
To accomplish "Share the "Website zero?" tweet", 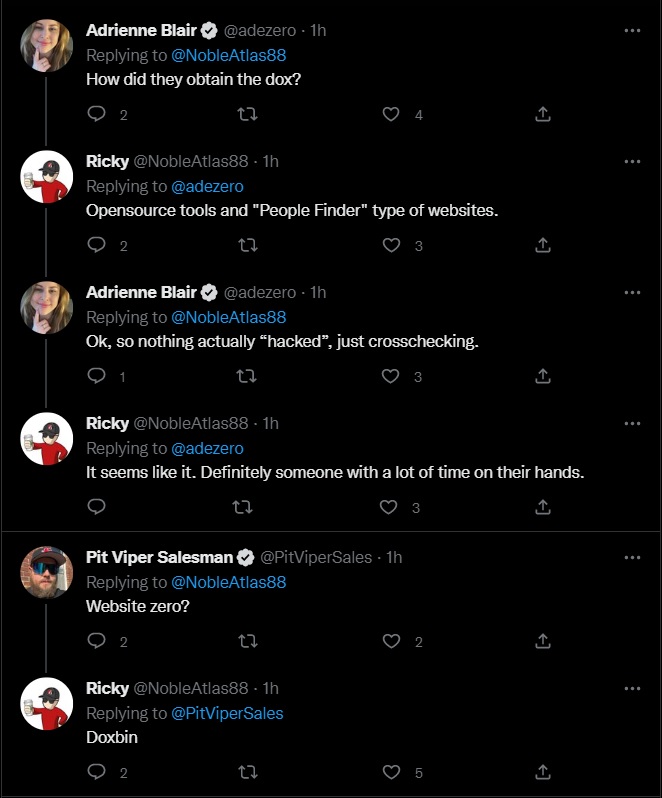I will (x=543, y=641).
